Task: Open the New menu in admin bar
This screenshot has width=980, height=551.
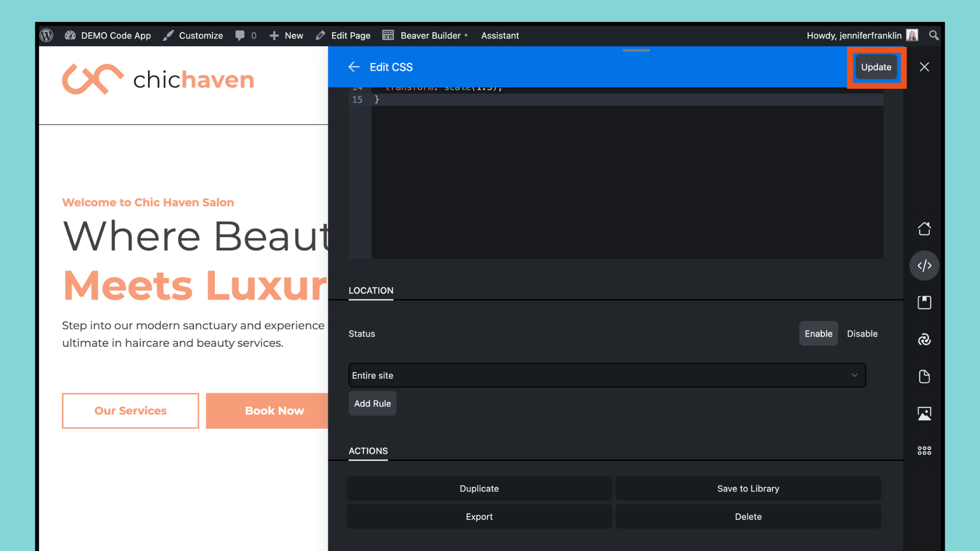Action: (286, 35)
